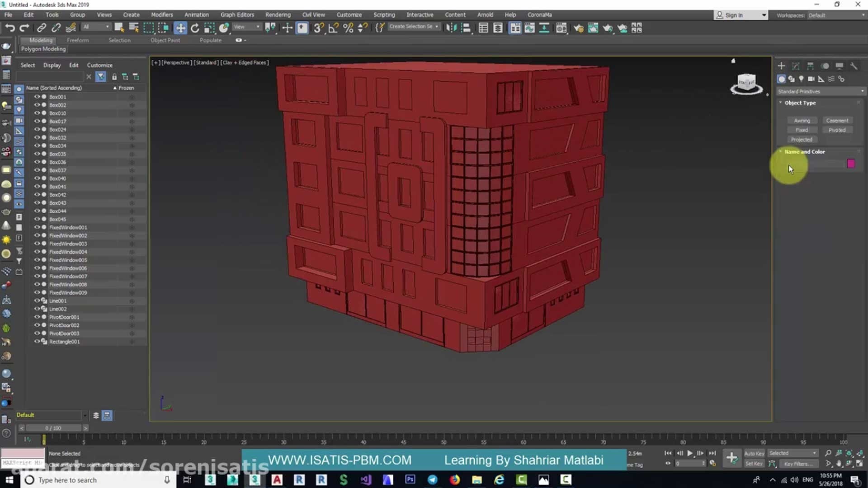Toggle visibility of PivotDoor002 object

37,325
